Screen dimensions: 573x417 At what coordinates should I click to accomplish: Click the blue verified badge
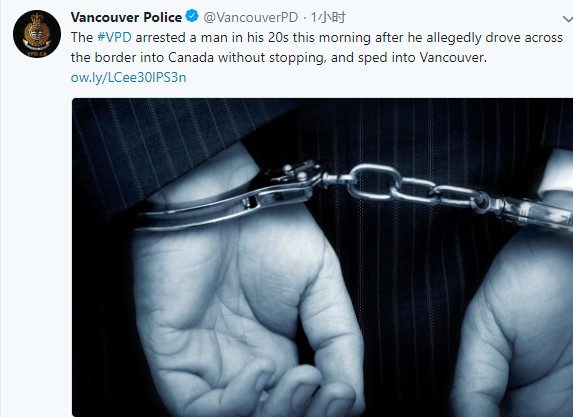point(192,16)
